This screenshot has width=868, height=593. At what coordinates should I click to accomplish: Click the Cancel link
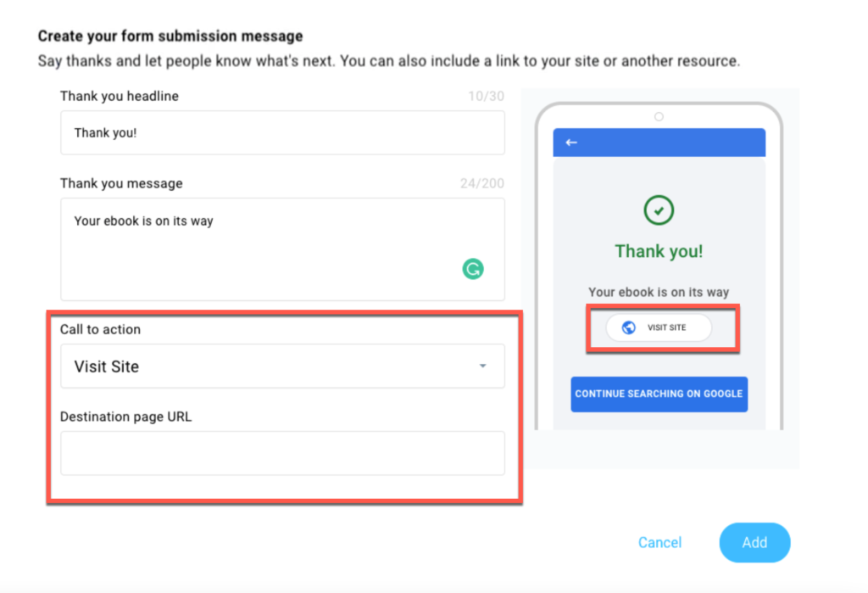click(x=659, y=543)
